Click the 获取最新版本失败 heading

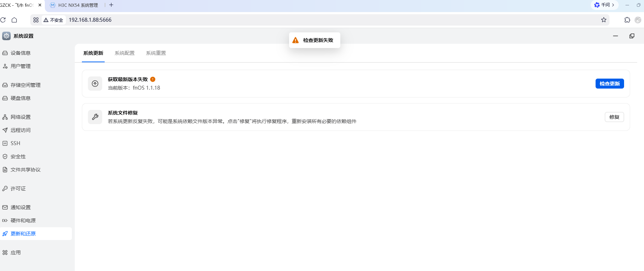pos(128,79)
